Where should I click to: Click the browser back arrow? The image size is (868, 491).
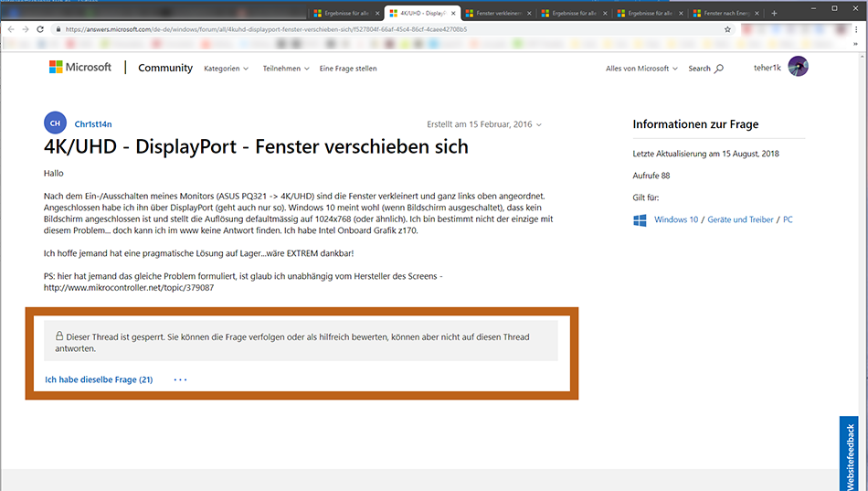point(11,29)
